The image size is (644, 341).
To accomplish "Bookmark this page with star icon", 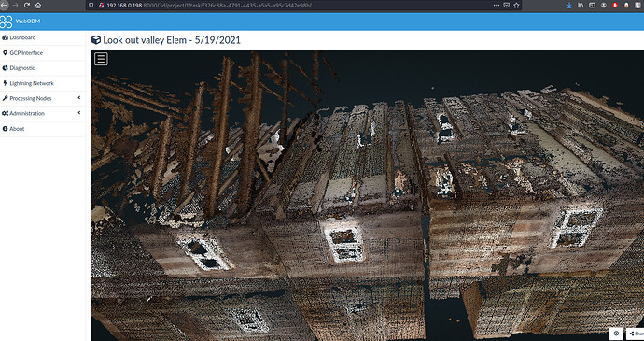I will point(517,6).
